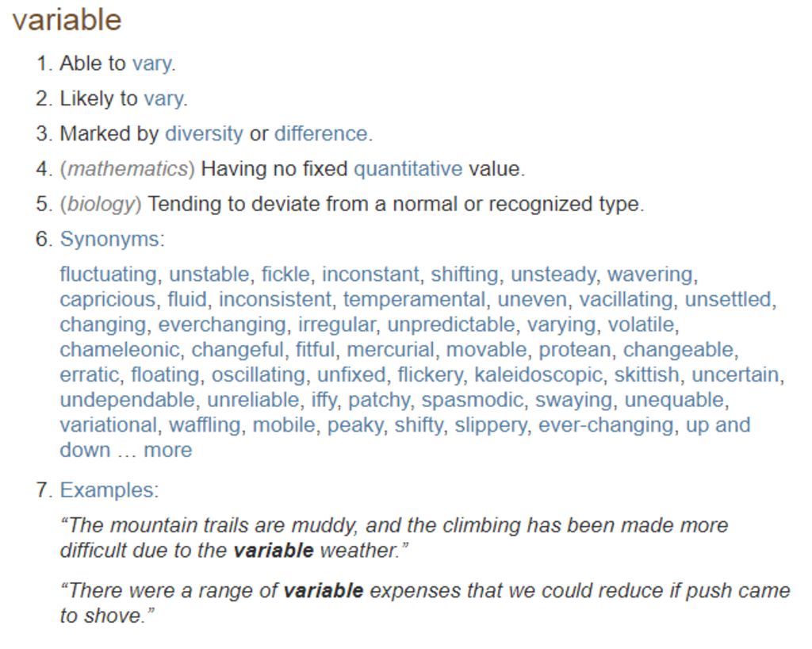Open synonym 'mercurial'

390,350
